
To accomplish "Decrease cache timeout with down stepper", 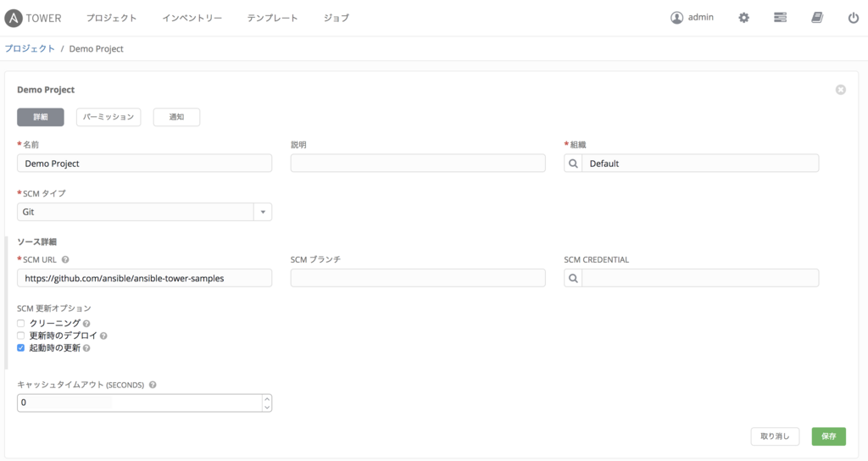I will (267, 408).
